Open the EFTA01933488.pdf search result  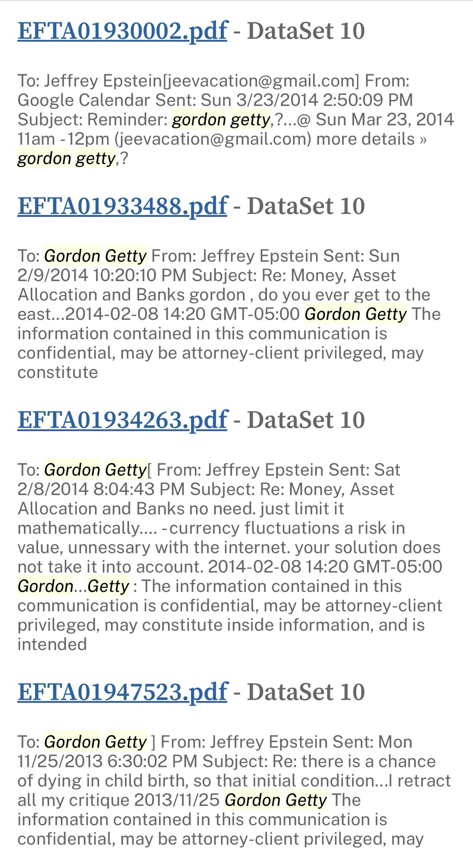pyautogui.click(x=122, y=206)
